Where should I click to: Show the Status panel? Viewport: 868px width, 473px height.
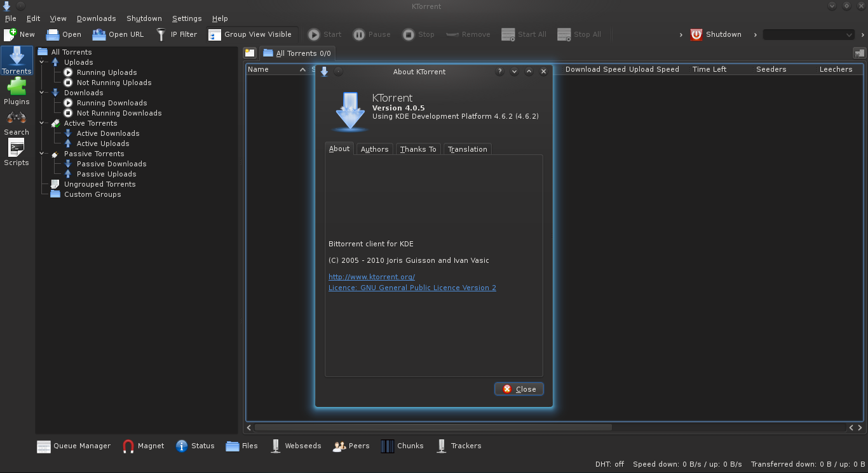196,446
